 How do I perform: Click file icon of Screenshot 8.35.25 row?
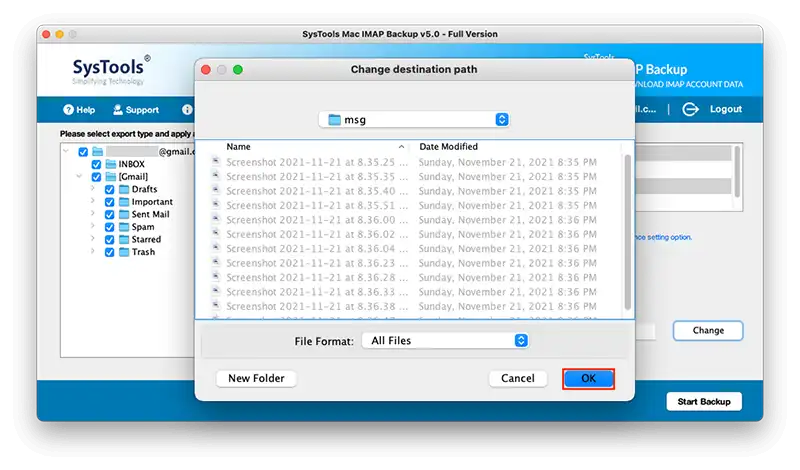click(216, 161)
